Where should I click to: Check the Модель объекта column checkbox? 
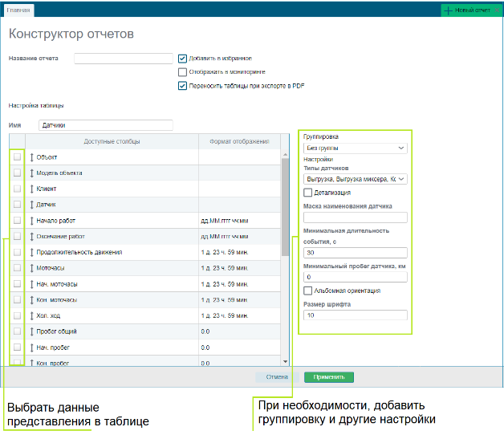[18, 173]
